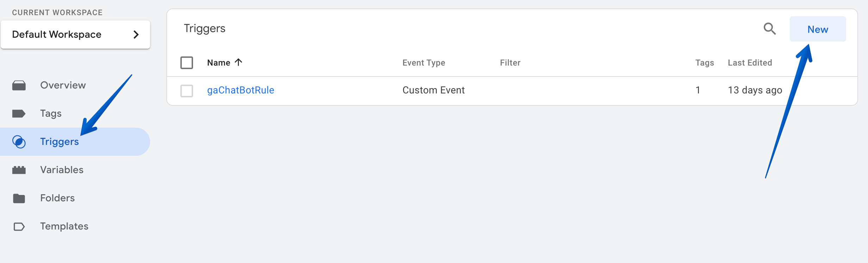Image resolution: width=868 pixels, height=263 pixels.
Task: Click the Last Edited column header
Action: point(750,63)
